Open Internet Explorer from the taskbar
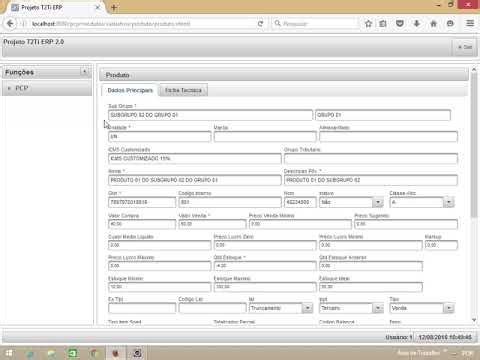Viewport: 480px width, 360px height. click(x=29, y=353)
